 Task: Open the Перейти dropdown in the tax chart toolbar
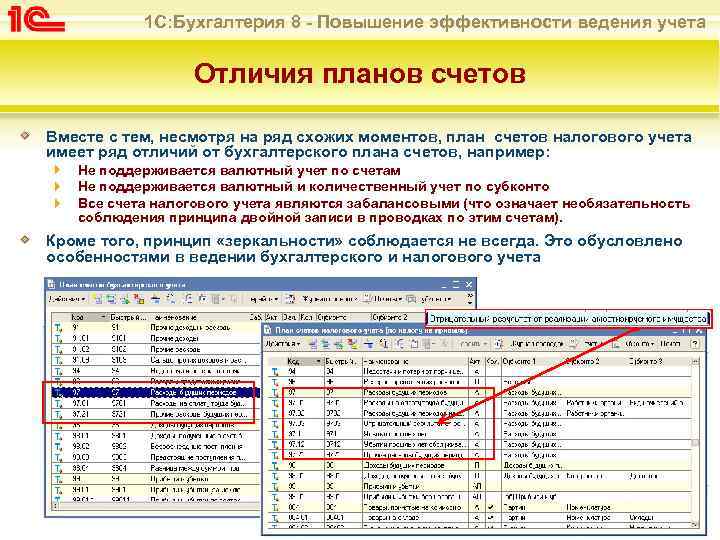coord(472,343)
